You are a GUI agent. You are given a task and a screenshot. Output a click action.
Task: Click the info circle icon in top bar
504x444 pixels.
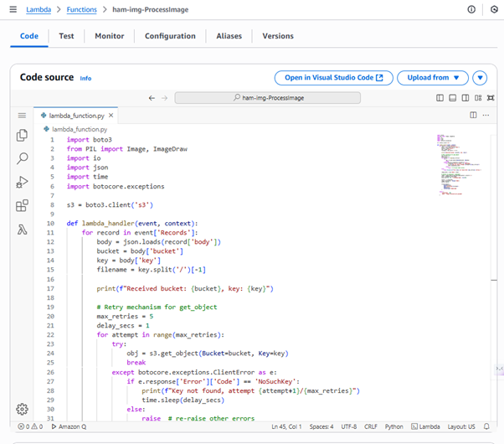(471, 9)
